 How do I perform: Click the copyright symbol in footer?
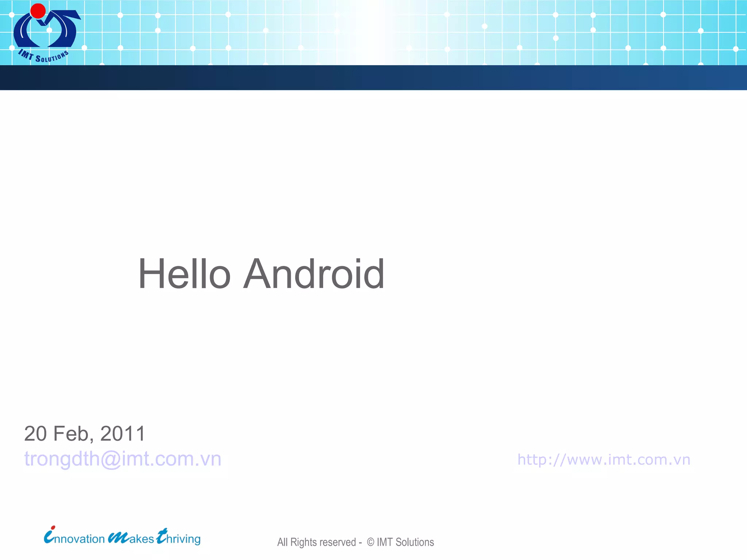click(x=370, y=542)
